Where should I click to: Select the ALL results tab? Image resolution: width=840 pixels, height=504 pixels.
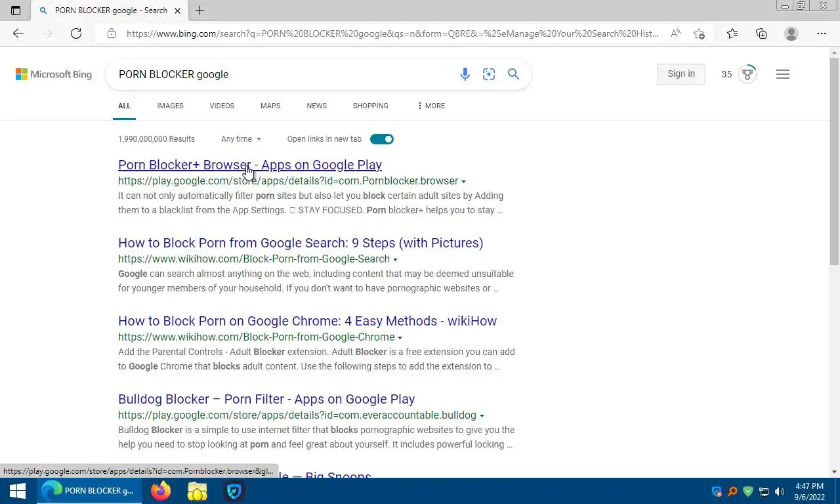click(x=124, y=106)
